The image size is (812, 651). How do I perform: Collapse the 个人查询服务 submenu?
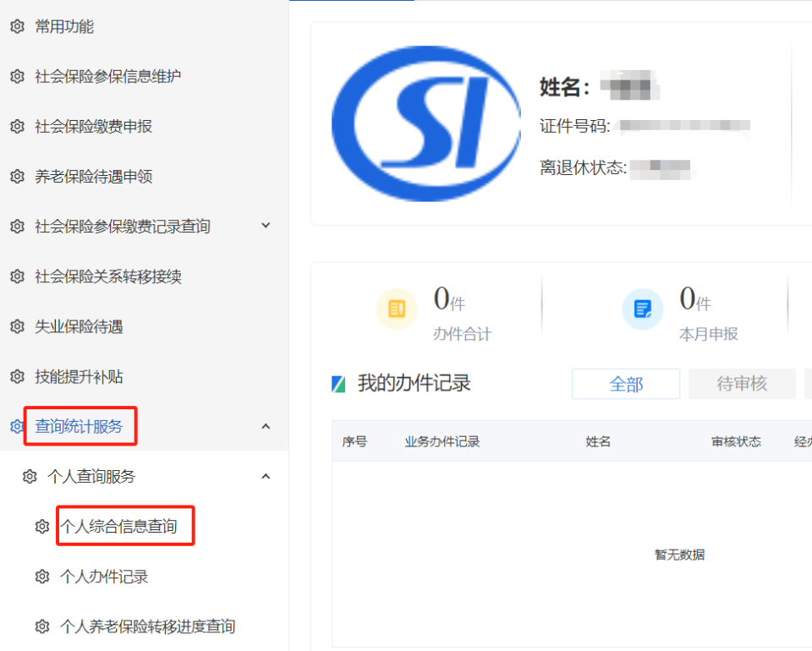pos(265,476)
